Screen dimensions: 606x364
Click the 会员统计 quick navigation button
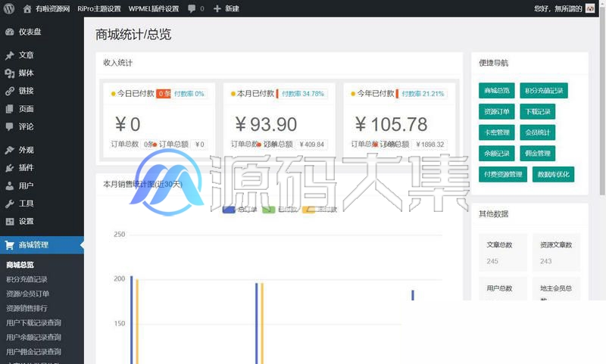[x=538, y=132]
